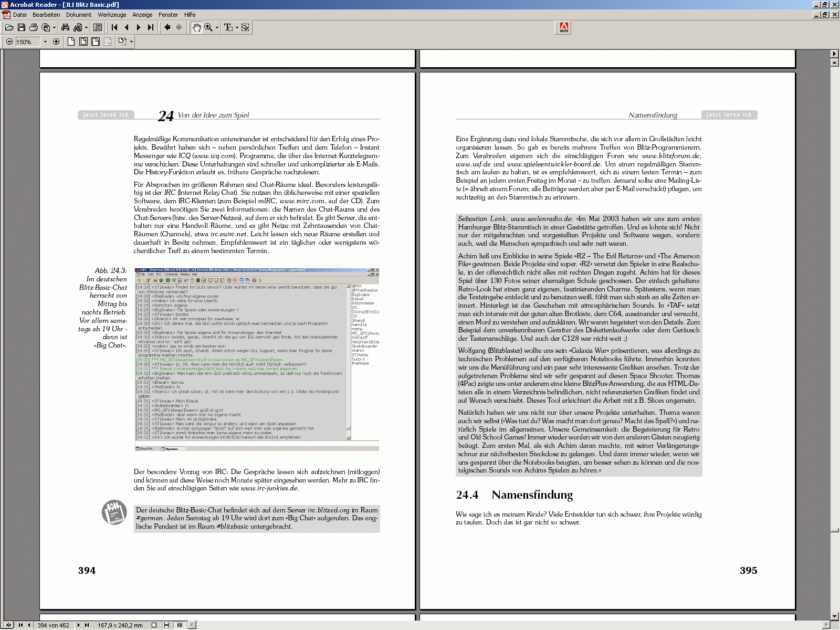The height and width of the screenshot is (630, 840).
Task: Select Single Page layout in status bar
Action: (154, 625)
